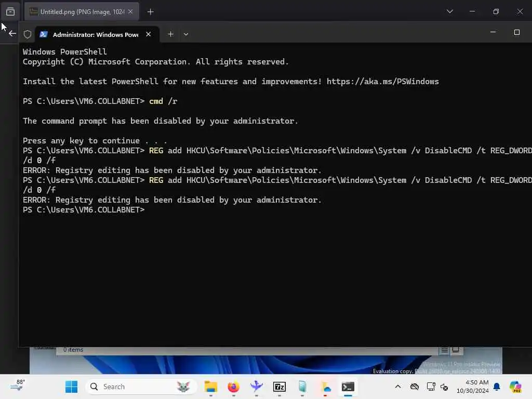
Task: Open the Terminal new-tab profile dropdown
Action: [186, 34]
